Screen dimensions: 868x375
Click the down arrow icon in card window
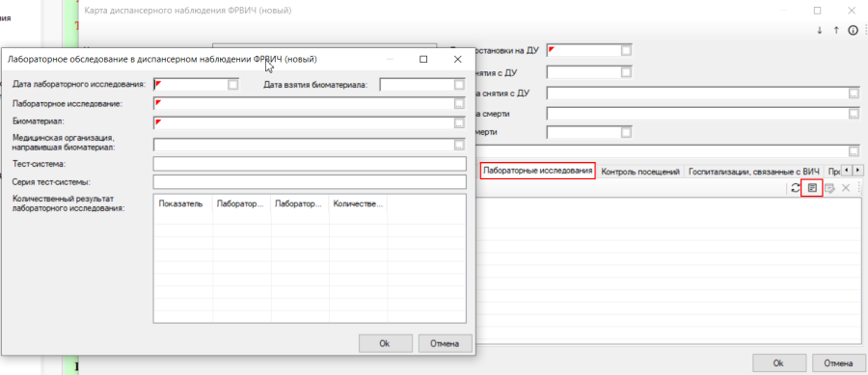[x=820, y=31]
